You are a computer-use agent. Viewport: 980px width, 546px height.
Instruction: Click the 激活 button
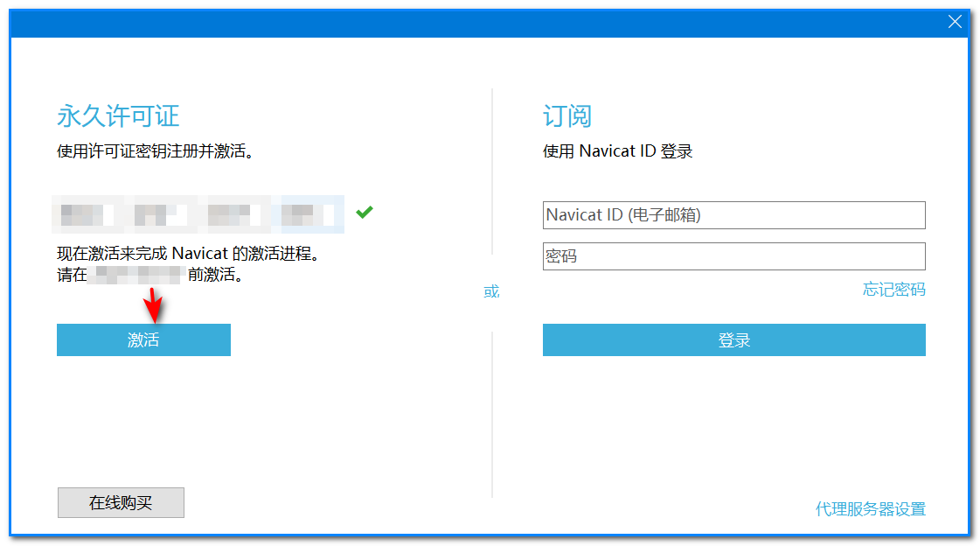coord(143,340)
